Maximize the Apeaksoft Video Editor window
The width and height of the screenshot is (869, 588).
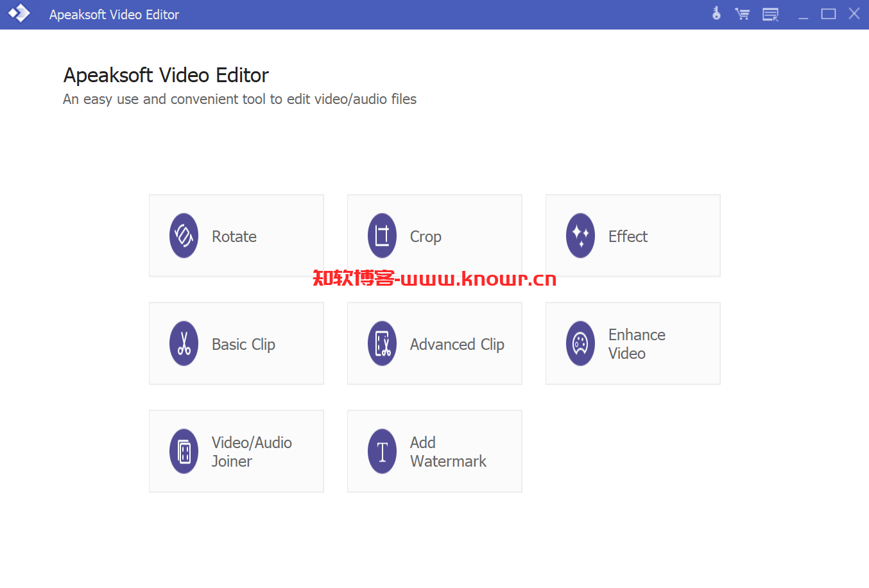pos(829,13)
